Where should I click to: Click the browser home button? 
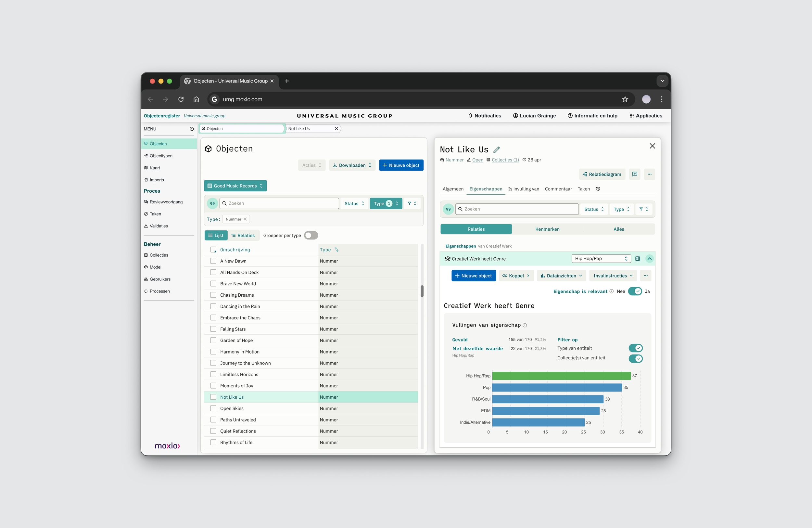tap(196, 99)
